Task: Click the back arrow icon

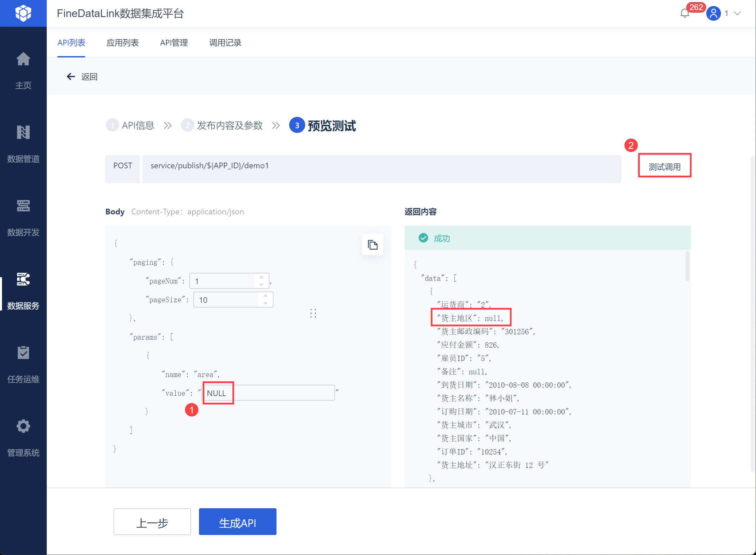Action: (70, 77)
